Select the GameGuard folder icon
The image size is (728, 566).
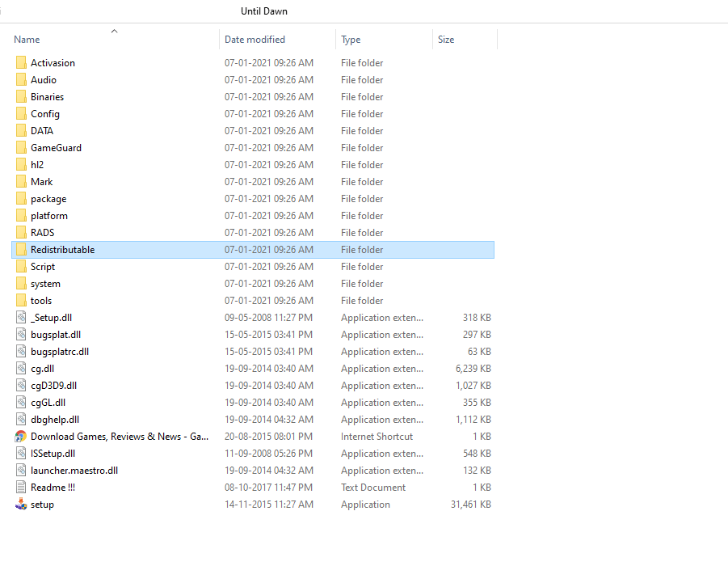pos(21,148)
